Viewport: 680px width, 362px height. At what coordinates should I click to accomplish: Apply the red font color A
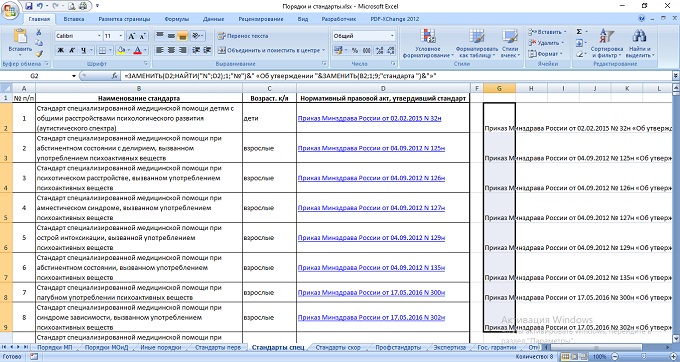[137, 50]
